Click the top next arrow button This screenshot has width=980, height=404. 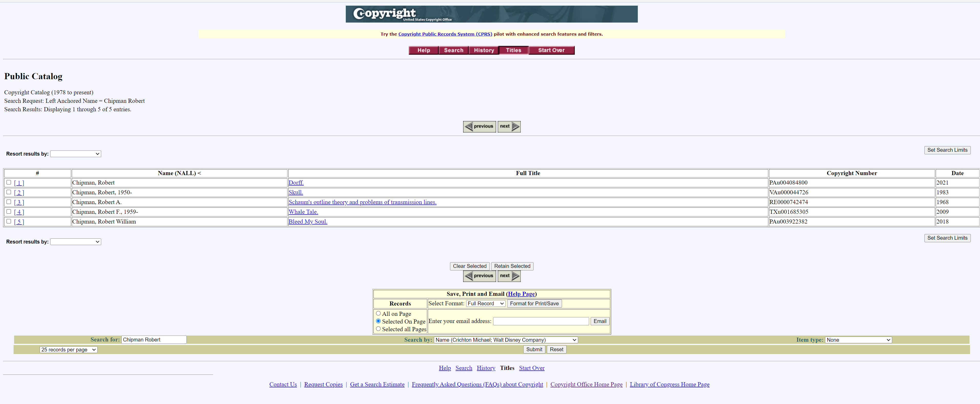[509, 126]
